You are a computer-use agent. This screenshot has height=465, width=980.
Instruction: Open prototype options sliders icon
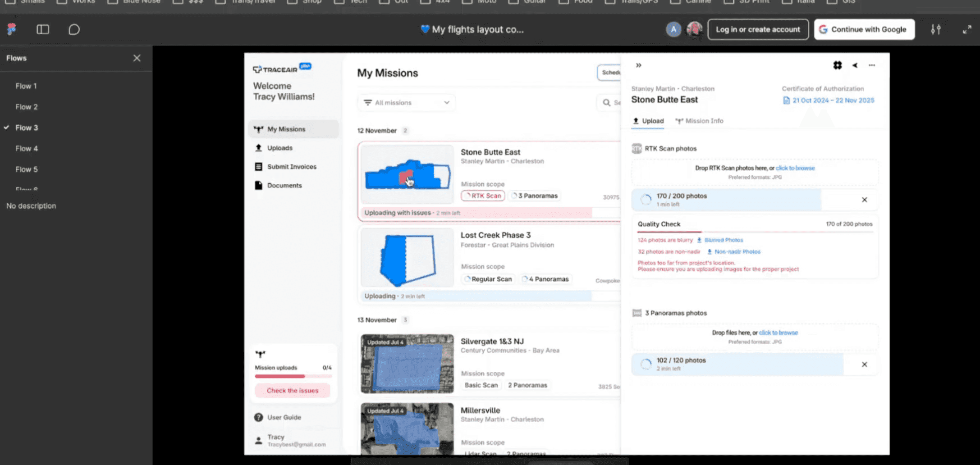936,29
